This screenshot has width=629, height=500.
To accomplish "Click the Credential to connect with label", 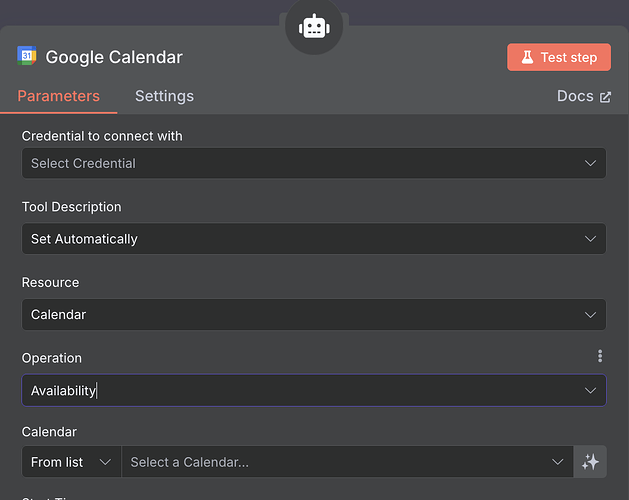I will [102, 136].
